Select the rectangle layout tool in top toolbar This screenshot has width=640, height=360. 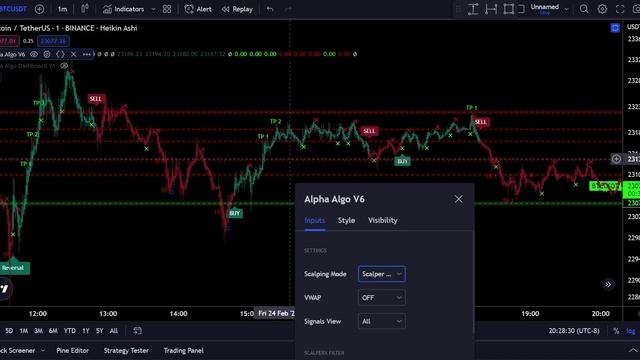point(509,9)
